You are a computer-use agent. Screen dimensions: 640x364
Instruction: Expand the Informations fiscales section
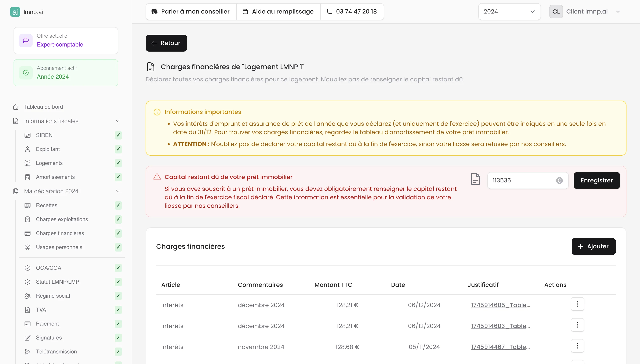[117, 121]
